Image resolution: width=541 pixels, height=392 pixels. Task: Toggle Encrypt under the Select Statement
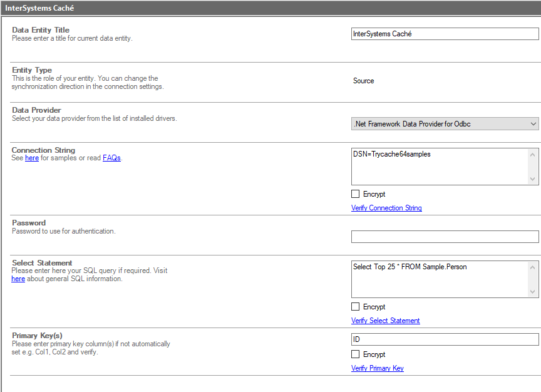pyautogui.click(x=356, y=307)
